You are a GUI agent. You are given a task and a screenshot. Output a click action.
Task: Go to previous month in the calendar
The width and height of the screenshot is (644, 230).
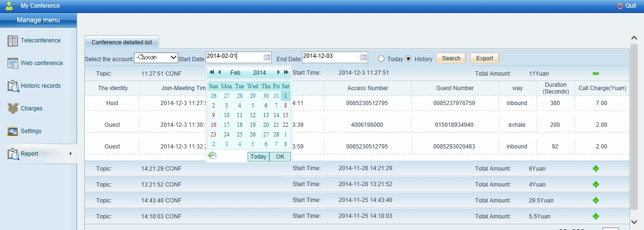(x=220, y=72)
